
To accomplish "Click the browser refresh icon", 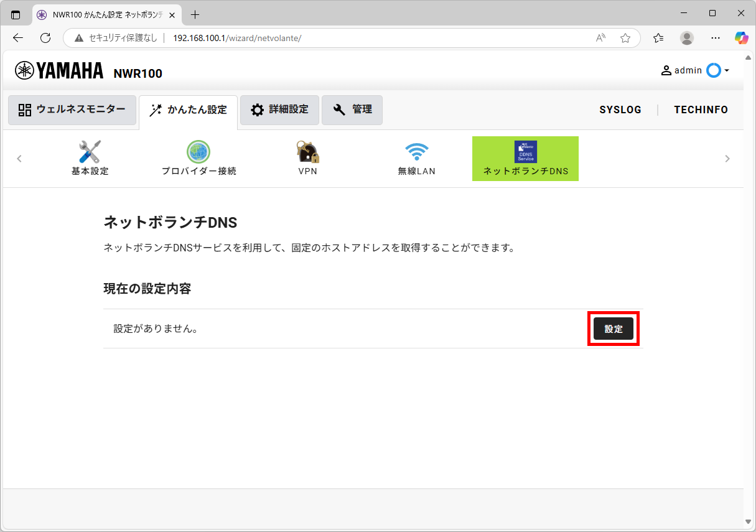I will click(45, 38).
